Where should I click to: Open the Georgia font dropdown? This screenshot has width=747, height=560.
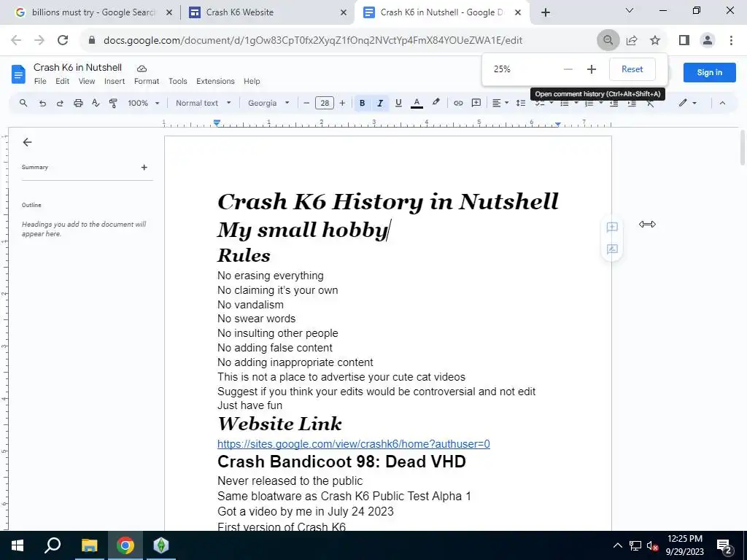(268, 103)
